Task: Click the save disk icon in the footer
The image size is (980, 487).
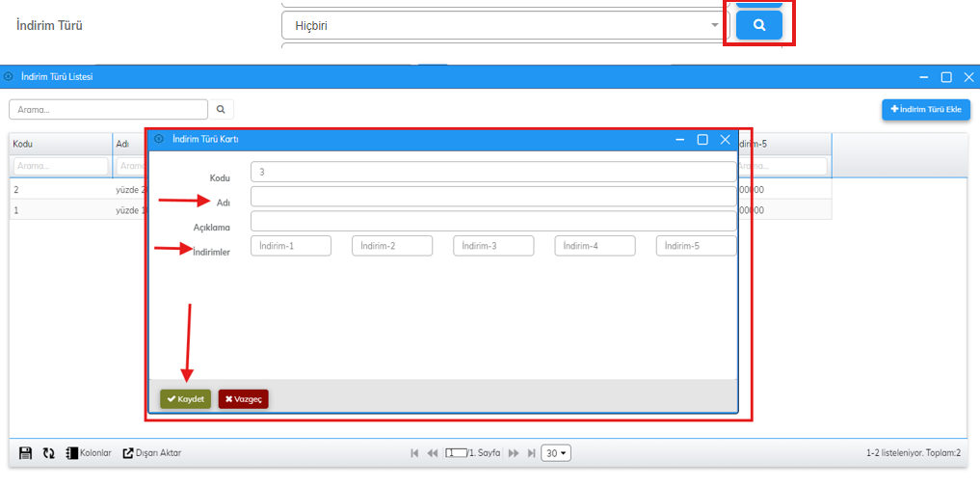Action: click(x=25, y=453)
